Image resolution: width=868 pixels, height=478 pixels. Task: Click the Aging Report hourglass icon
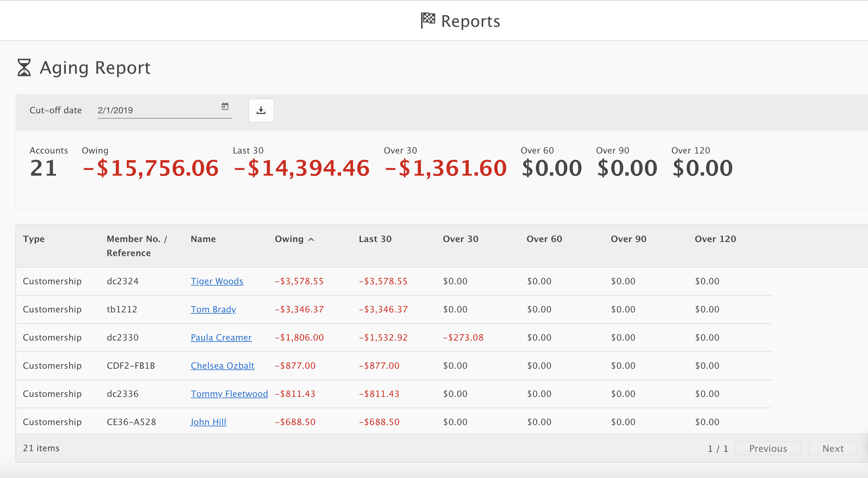click(x=24, y=67)
